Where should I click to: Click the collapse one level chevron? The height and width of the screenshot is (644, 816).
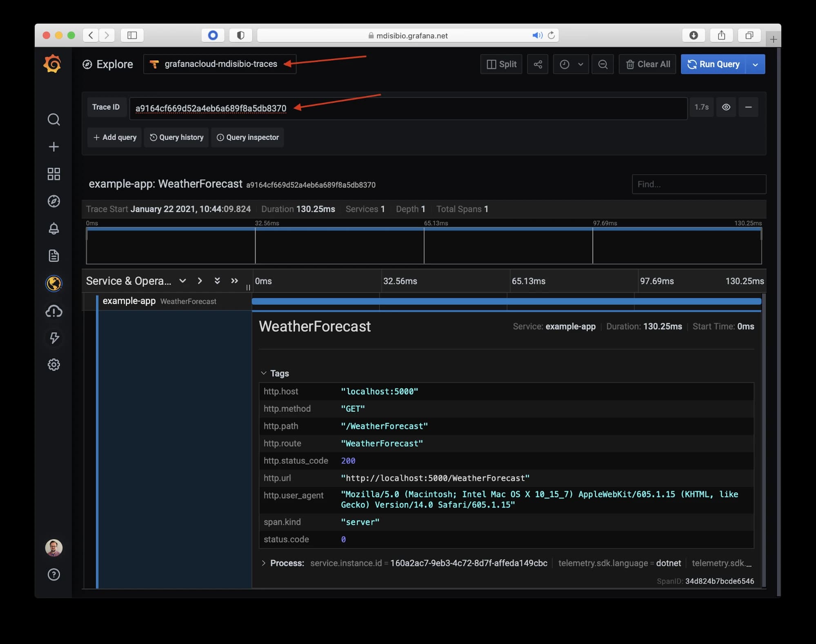[200, 281]
